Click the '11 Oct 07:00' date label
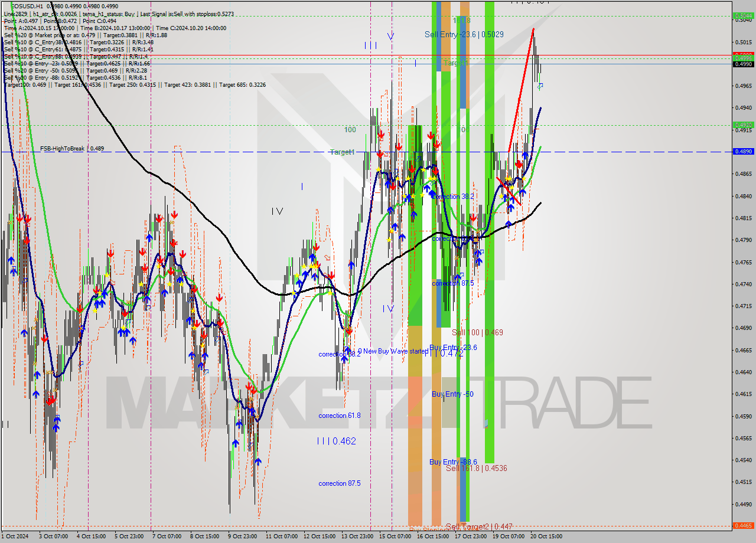This screenshot has width=756, height=543. click(x=282, y=537)
